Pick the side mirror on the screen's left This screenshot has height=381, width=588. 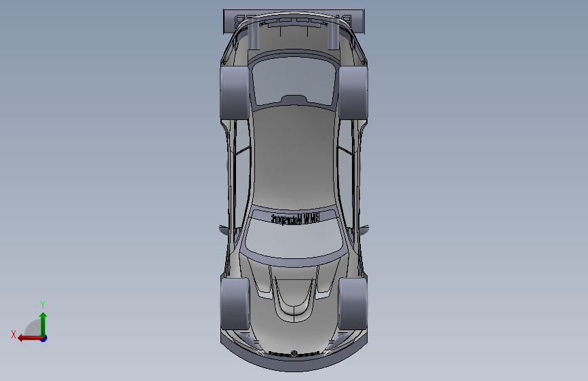(x=224, y=230)
